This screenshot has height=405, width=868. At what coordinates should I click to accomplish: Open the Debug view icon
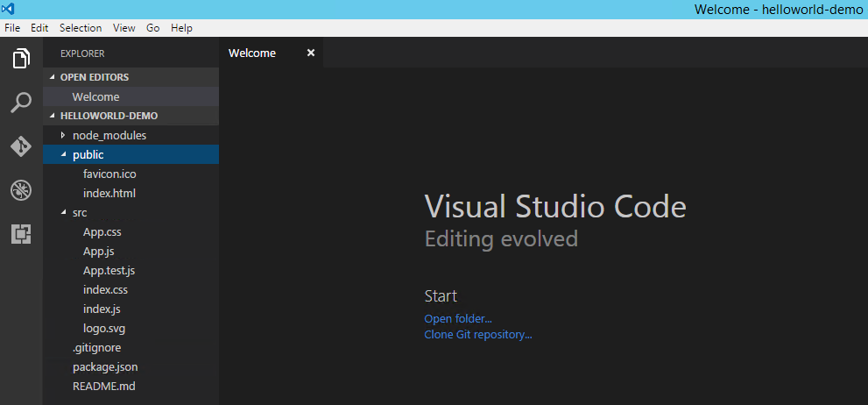point(21,189)
